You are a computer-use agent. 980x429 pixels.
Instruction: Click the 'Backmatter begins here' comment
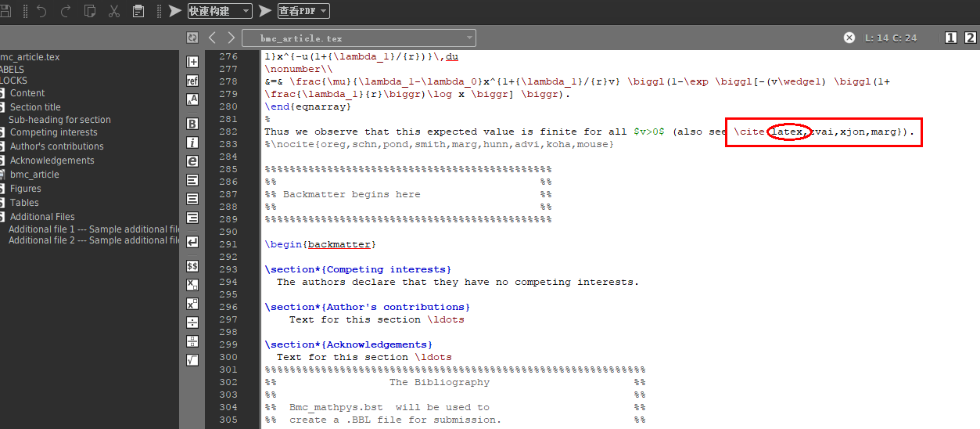pos(352,194)
